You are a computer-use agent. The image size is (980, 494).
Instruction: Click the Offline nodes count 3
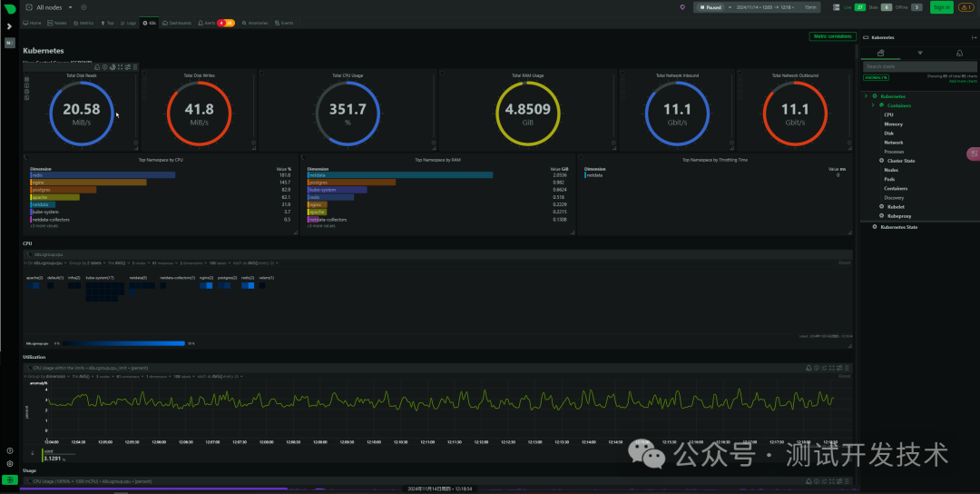coord(916,7)
